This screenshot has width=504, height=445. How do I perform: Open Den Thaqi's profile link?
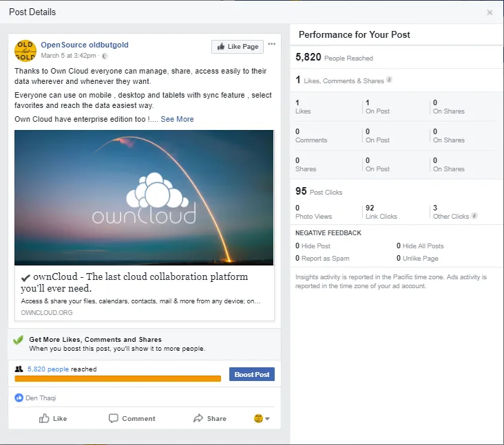[41, 398]
